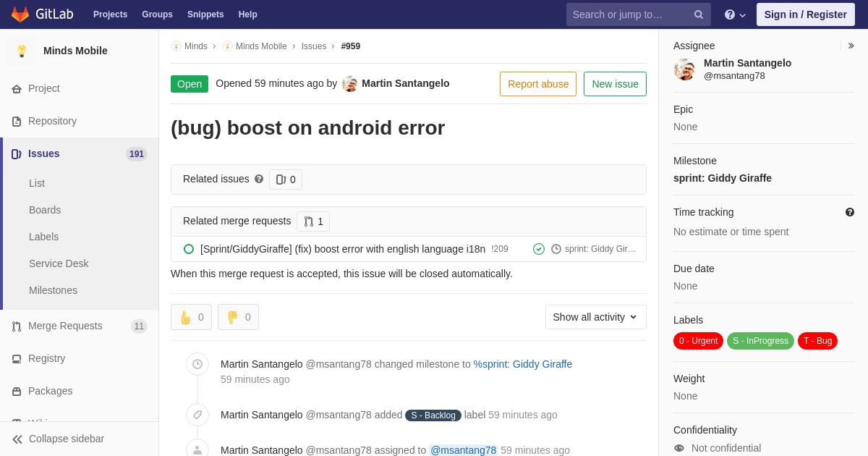Click the T - Bug red label
Image resolution: width=868 pixels, height=456 pixels.
817,341
